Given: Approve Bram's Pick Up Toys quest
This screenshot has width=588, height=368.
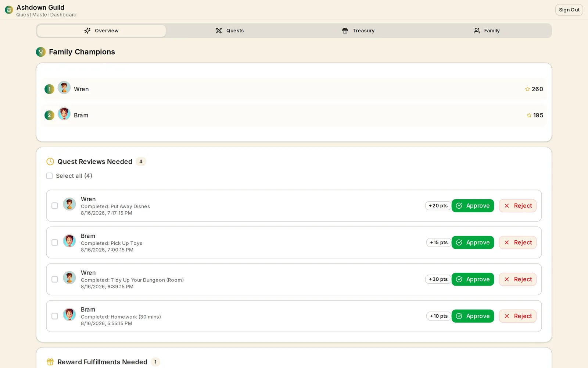Looking at the screenshot, I should coord(473,243).
